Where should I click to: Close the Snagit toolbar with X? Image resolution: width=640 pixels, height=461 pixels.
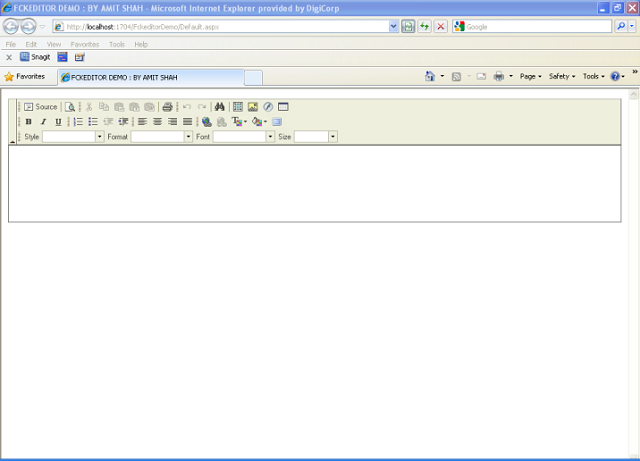pyautogui.click(x=9, y=57)
